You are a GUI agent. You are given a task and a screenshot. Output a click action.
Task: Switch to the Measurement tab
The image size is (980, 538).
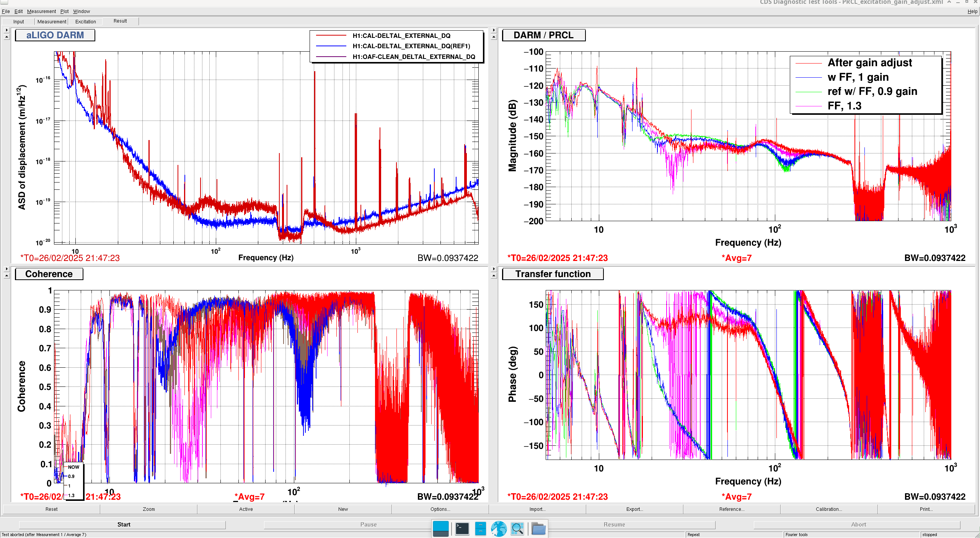point(52,21)
